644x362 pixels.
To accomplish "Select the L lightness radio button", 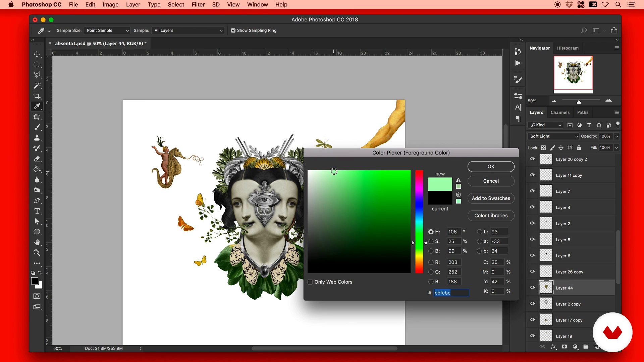I will pos(479,232).
